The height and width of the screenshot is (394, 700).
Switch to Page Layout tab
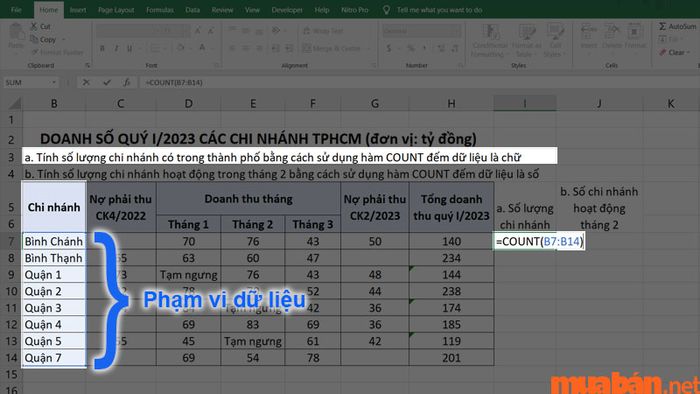pyautogui.click(x=116, y=9)
